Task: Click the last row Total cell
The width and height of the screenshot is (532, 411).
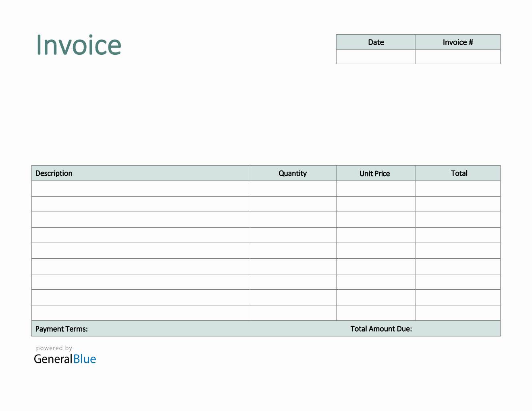Action: (458, 313)
